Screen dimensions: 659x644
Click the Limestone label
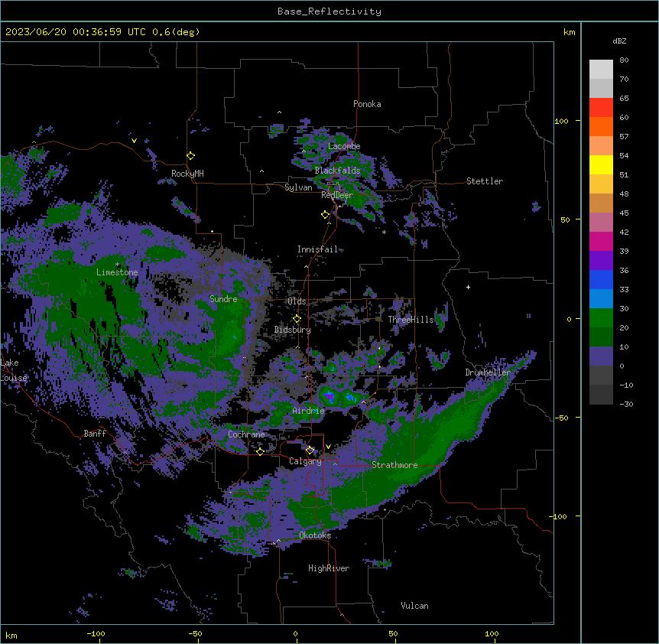117,272
